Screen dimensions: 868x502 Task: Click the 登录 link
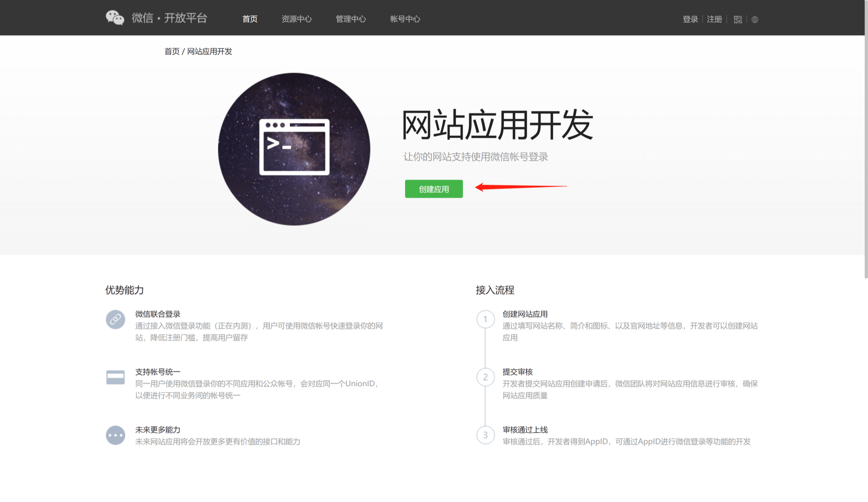tap(690, 20)
